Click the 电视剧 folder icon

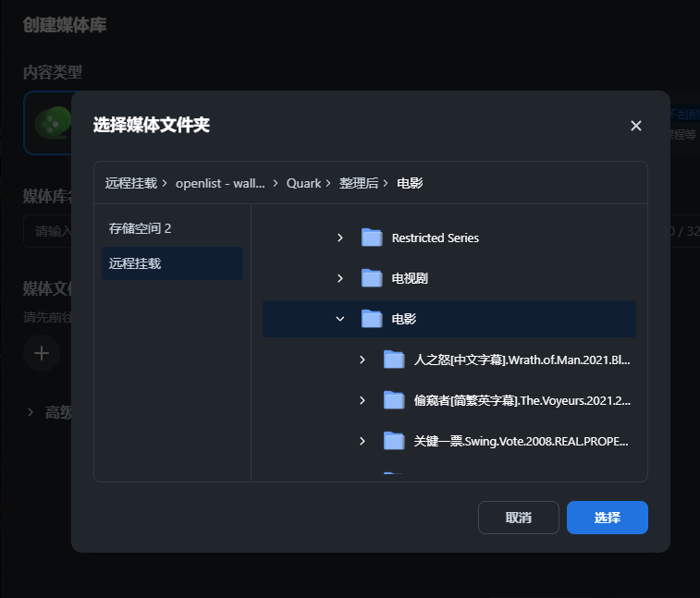[372, 278]
